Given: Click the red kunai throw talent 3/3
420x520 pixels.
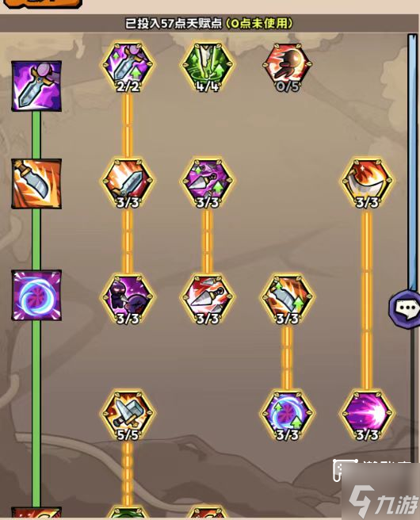Looking at the screenshot, I should [208, 299].
